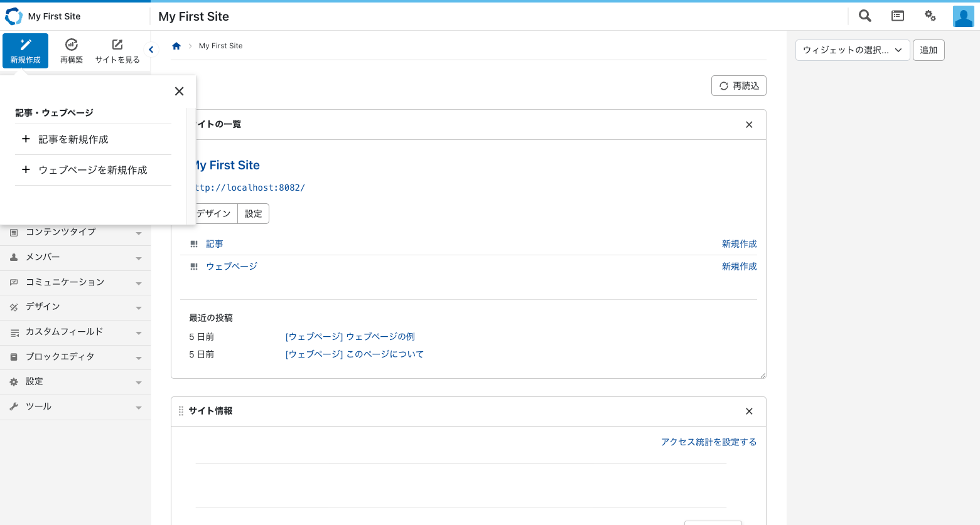The height and width of the screenshot is (525, 980).
Task: Open the 記事 list link
Action: click(215, 244)
